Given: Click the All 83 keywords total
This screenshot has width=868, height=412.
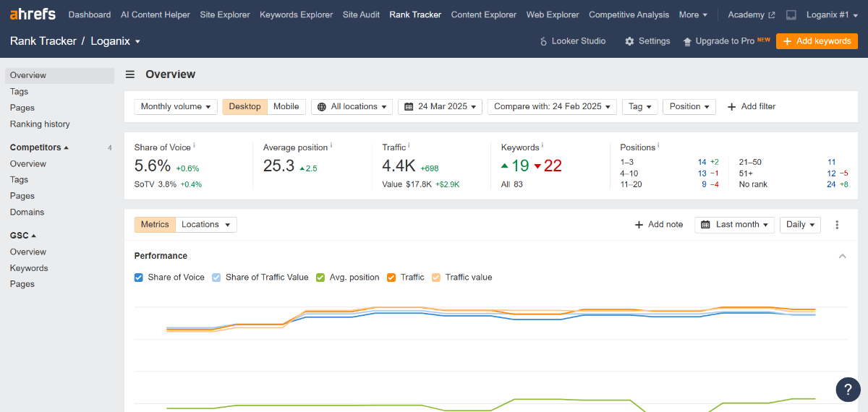Looking at the screenshot, I should (x=512, y=184).
